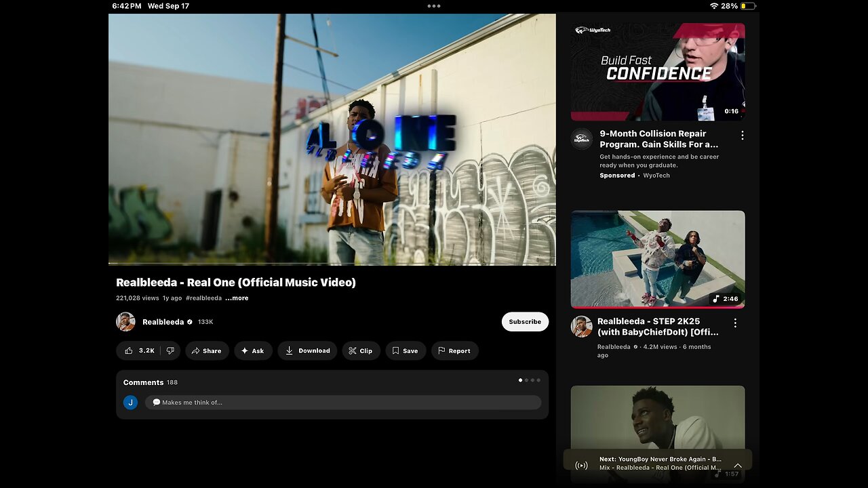Open the 6:42 PM status bar clock
Screen dimensions: 868x488
(x=127, y=6)
